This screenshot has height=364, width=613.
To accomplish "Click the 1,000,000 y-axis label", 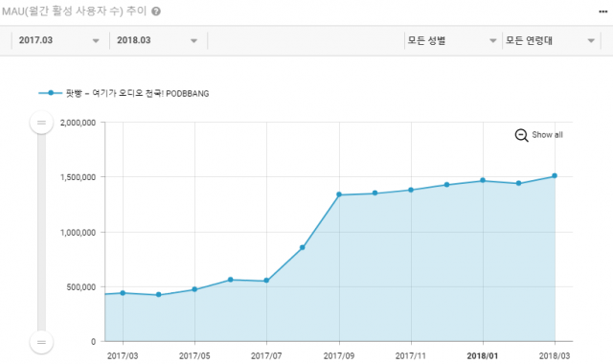I will (78, 233).
